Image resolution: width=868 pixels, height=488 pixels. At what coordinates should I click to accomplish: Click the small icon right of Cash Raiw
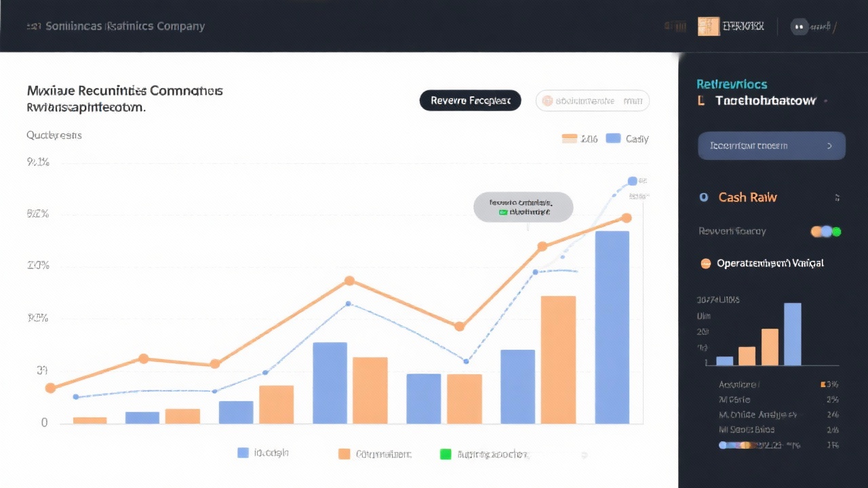[837, 198]
